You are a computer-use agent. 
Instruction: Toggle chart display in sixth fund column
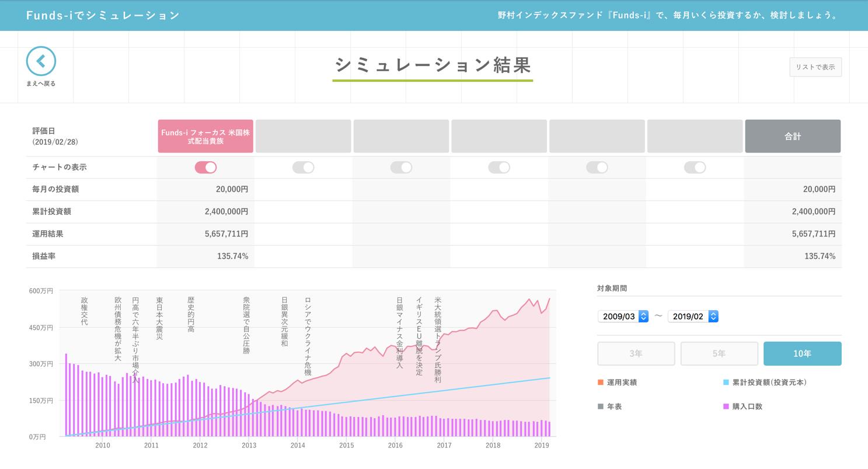point(695,168)
